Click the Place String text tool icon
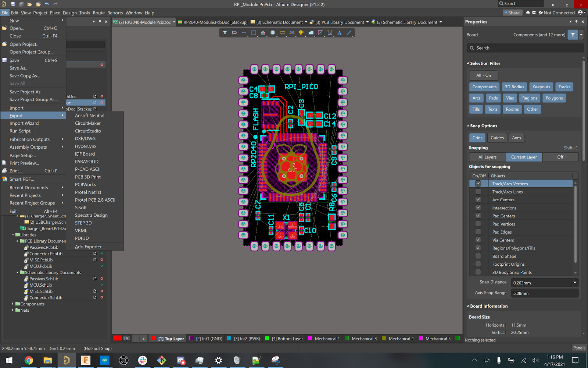 pyautogui.click(x=340, y=33)
